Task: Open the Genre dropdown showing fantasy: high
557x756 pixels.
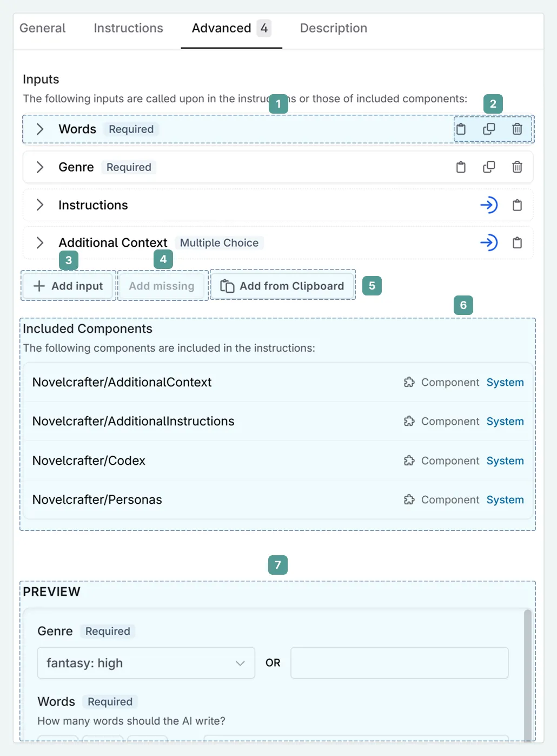Action: click(x=145, y=662)
